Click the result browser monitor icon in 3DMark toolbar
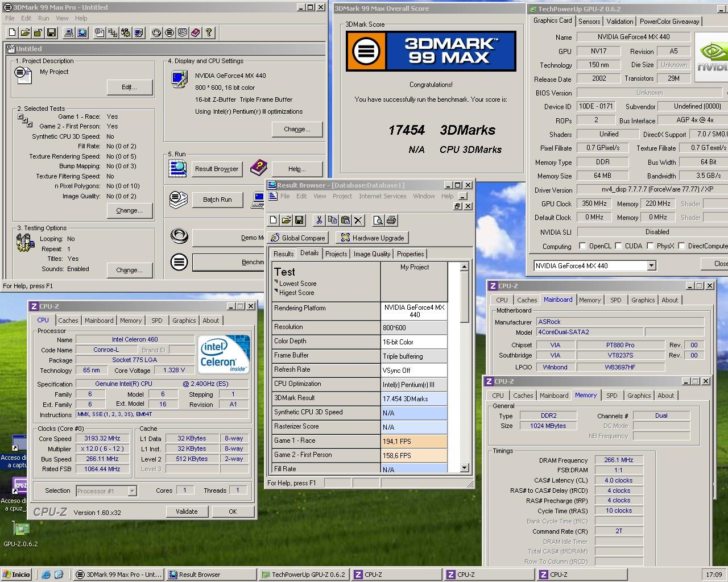The height and width of the screenshot is (582, 728). pos(82,32)
